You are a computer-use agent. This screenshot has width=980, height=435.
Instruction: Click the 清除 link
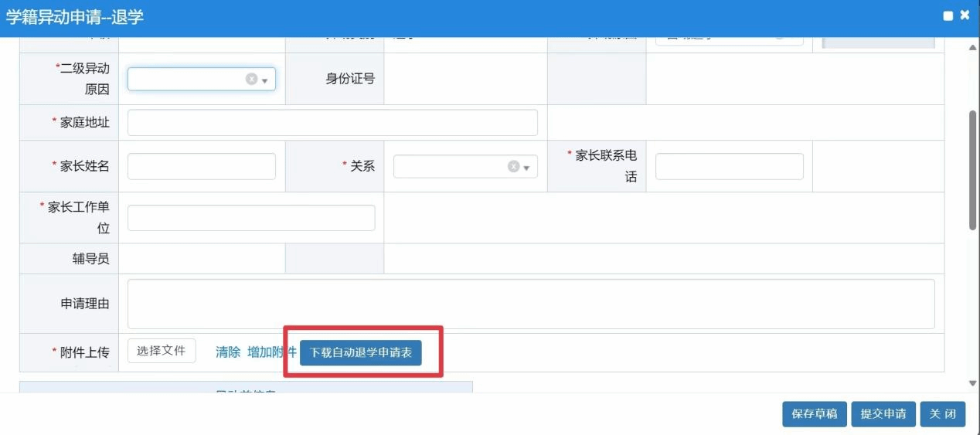click(x=228, y=352)
